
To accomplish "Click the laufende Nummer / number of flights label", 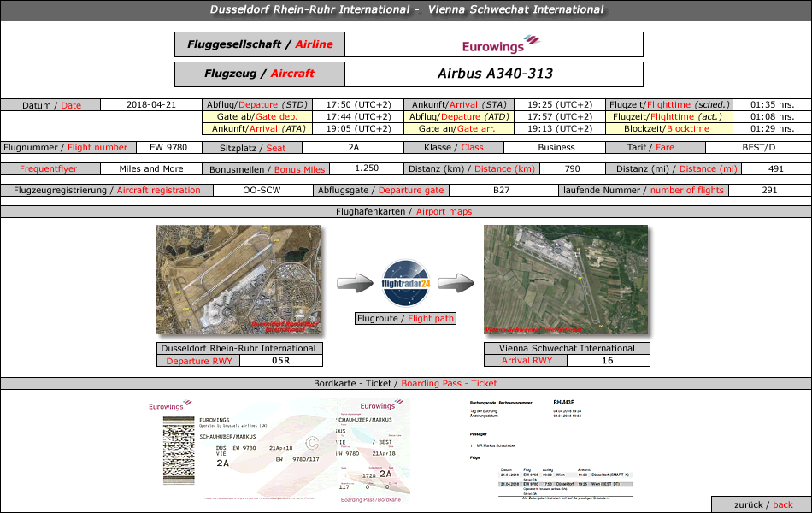I will coord(643,190).
